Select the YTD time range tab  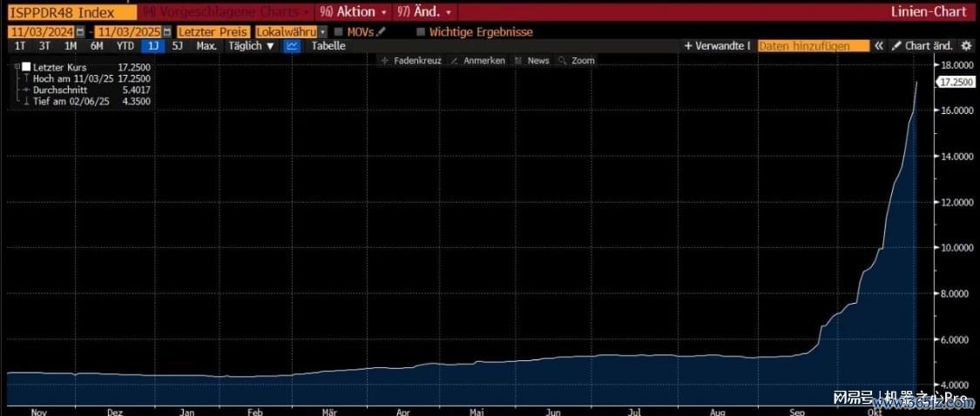(x=125, y=46)
